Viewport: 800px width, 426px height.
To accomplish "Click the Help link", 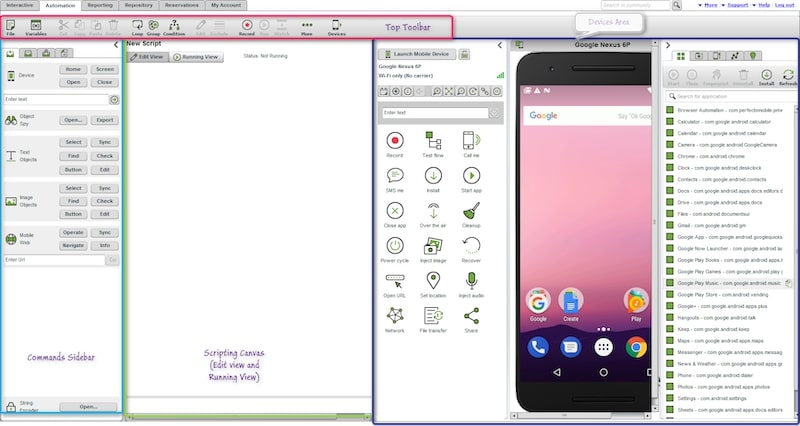I will click(764, 5).
